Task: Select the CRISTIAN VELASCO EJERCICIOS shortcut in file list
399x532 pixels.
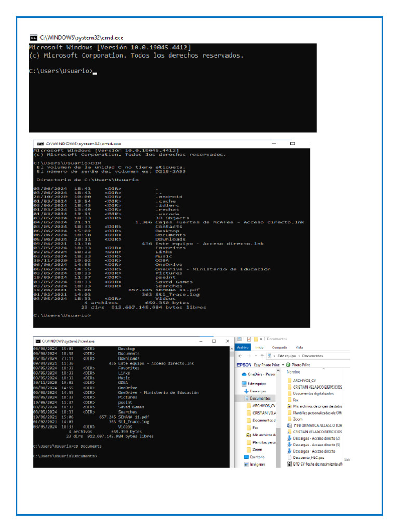Action: (x=315, y=432)
